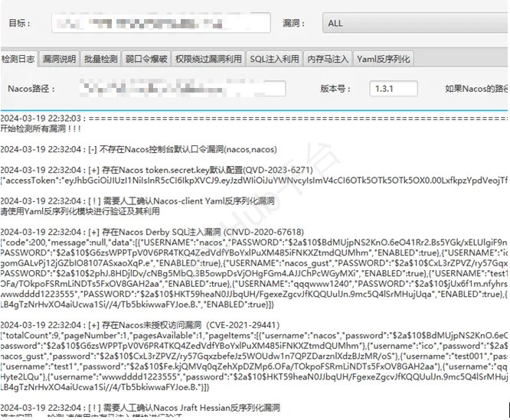Open the 内存马注入 tab
The image size is (510, 420).
point(328,58)
